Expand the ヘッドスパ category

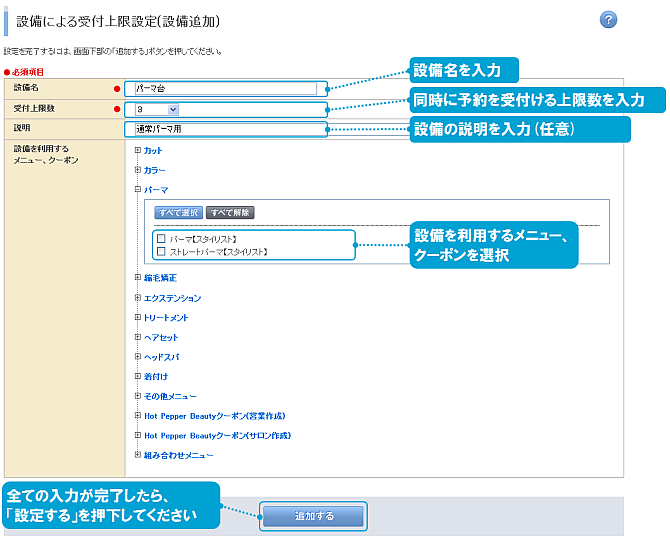coord(138,357)
